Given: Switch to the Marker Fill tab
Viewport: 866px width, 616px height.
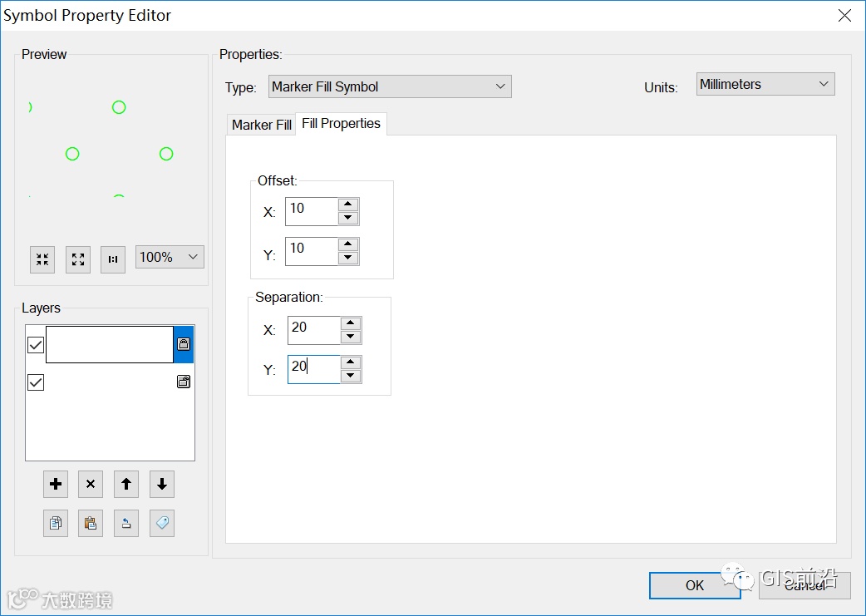Looking at the screenshot, I should (x=261, y=125).
